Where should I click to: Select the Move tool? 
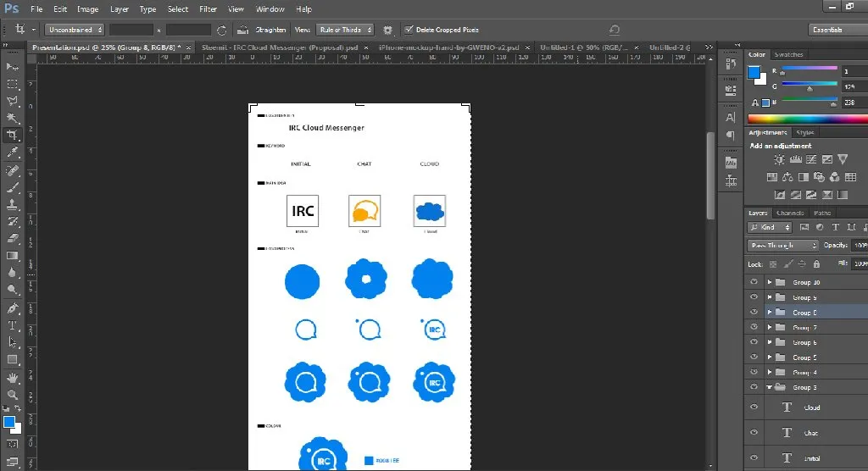(12, 67)
